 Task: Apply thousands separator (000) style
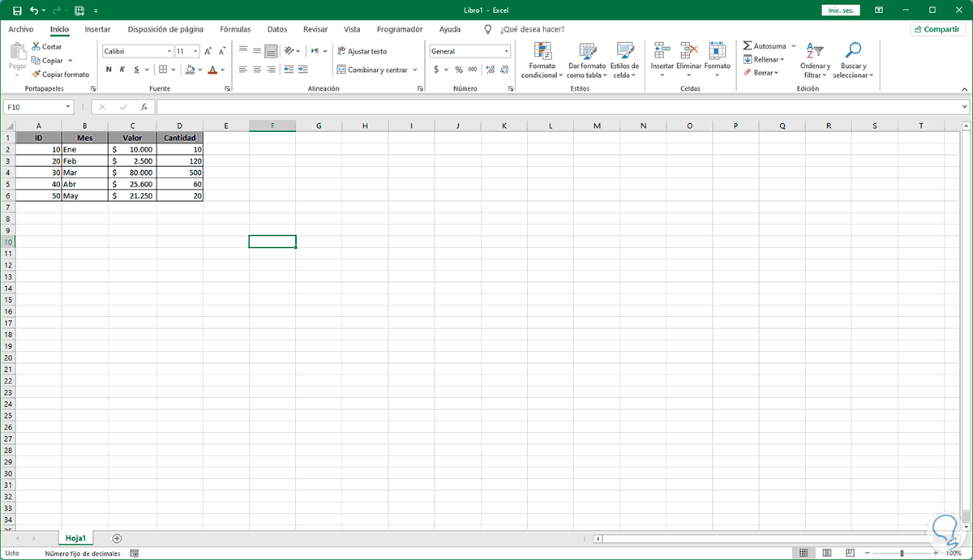click(472, 70)
